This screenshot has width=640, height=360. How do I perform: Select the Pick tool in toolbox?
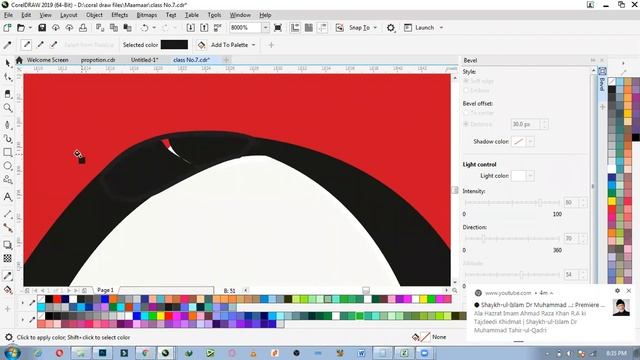[7, 62]
